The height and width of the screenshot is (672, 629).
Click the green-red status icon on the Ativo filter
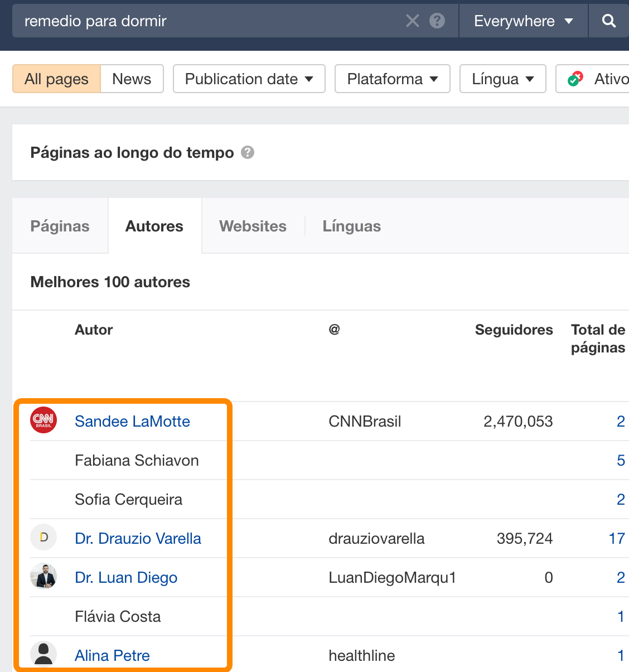point(575,78)
